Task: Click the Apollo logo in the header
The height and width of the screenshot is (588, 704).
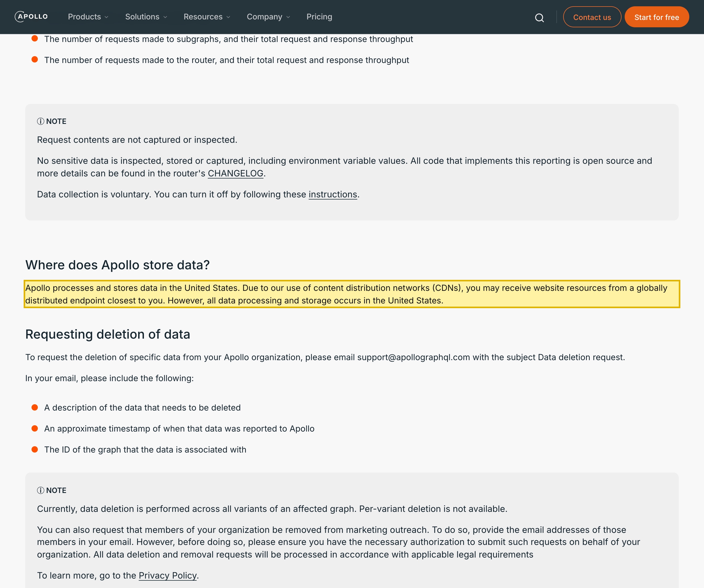Action: click(32, 17)
